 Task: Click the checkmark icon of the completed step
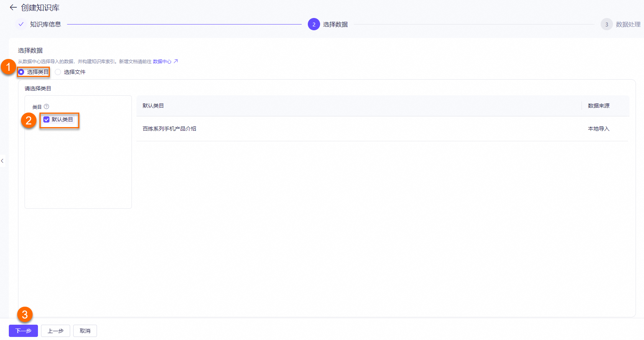pos(21,24)
